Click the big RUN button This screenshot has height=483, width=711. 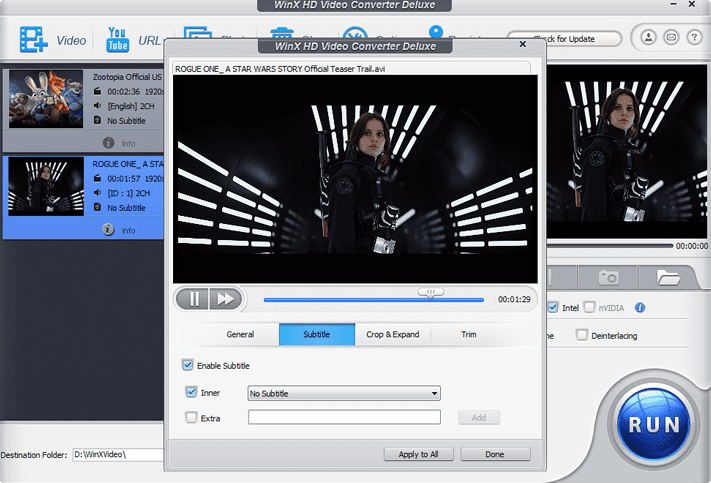coord(653,425)
